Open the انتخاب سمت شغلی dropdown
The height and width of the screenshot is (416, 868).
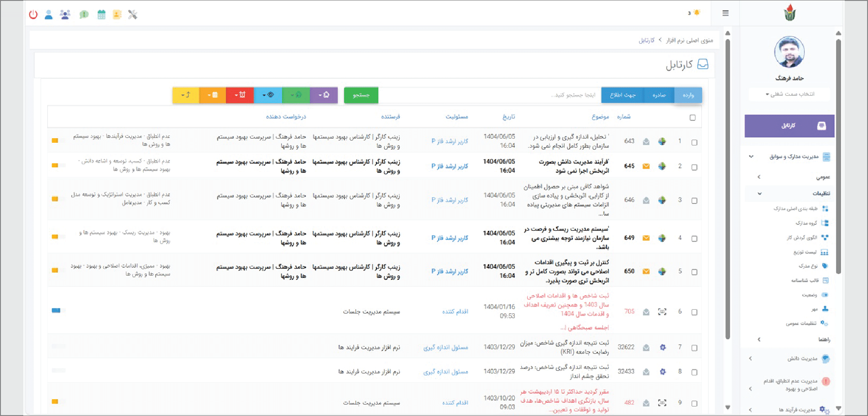point(790,94)
